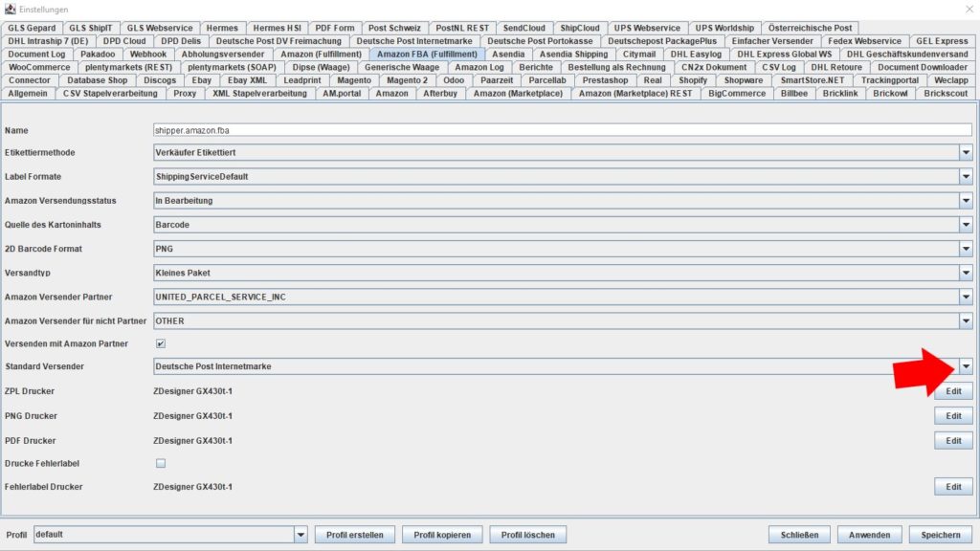Screen dimensions: 980x551
Task: Expand Quelle des Kartoninhalts dropdown
Action: (966, 225)
